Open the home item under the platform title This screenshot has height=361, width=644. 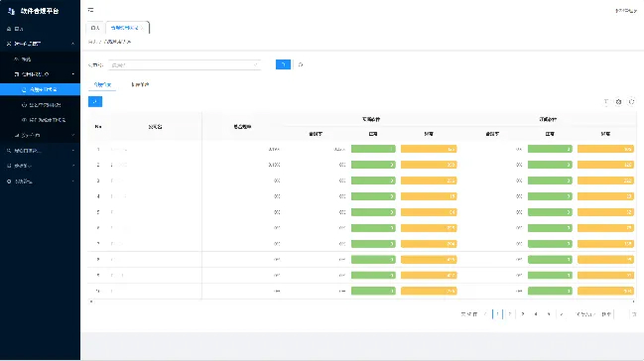(x=41, y=29)
